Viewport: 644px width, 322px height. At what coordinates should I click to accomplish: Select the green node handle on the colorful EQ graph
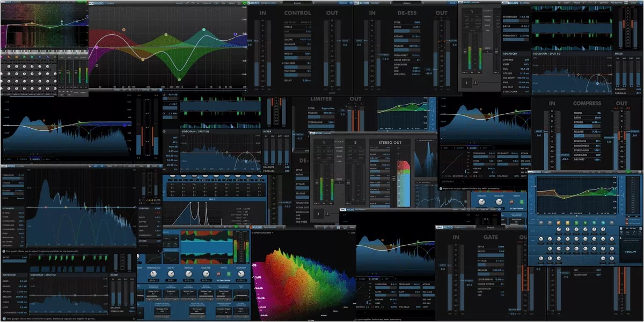click(180, 79)
